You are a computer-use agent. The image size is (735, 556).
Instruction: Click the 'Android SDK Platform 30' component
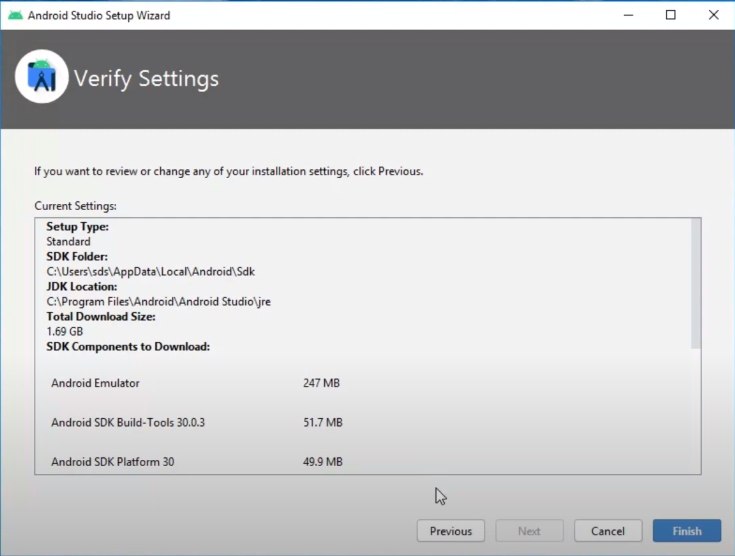click(112, 462)
